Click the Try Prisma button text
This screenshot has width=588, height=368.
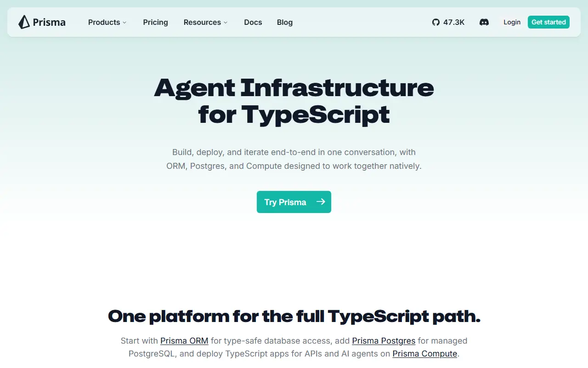[x=285, y=202]
